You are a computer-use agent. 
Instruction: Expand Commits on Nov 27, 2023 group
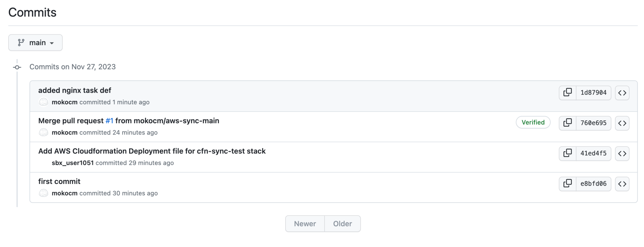pyautogui.click(x=72, y=66)
